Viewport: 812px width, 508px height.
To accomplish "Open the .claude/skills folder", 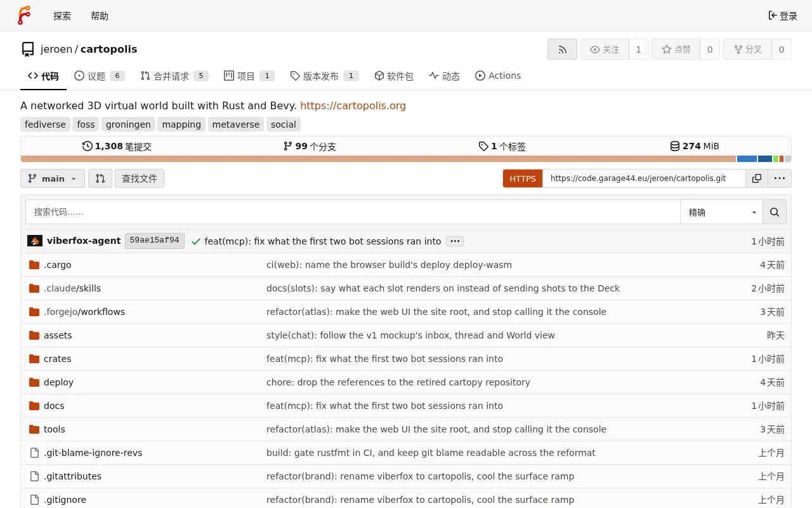I will coord(72,288).
